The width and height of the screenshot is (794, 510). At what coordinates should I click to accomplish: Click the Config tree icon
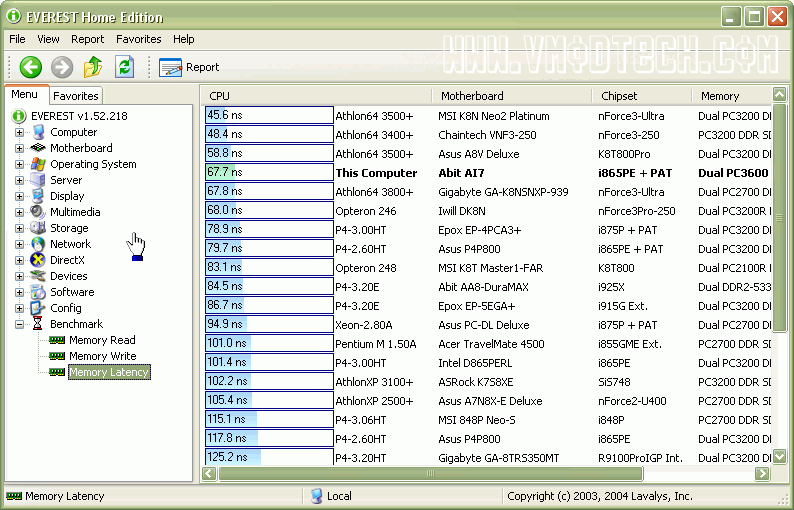click(38, 308)
